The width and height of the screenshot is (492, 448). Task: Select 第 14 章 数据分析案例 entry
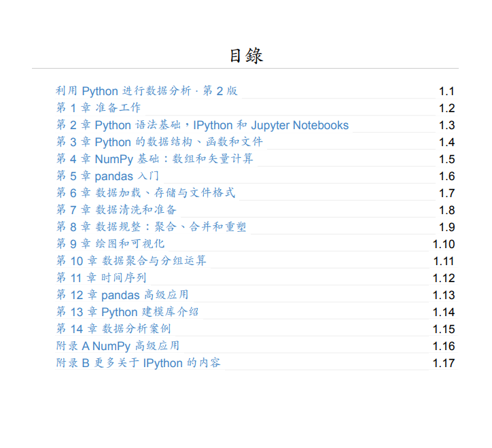(113, 328)
